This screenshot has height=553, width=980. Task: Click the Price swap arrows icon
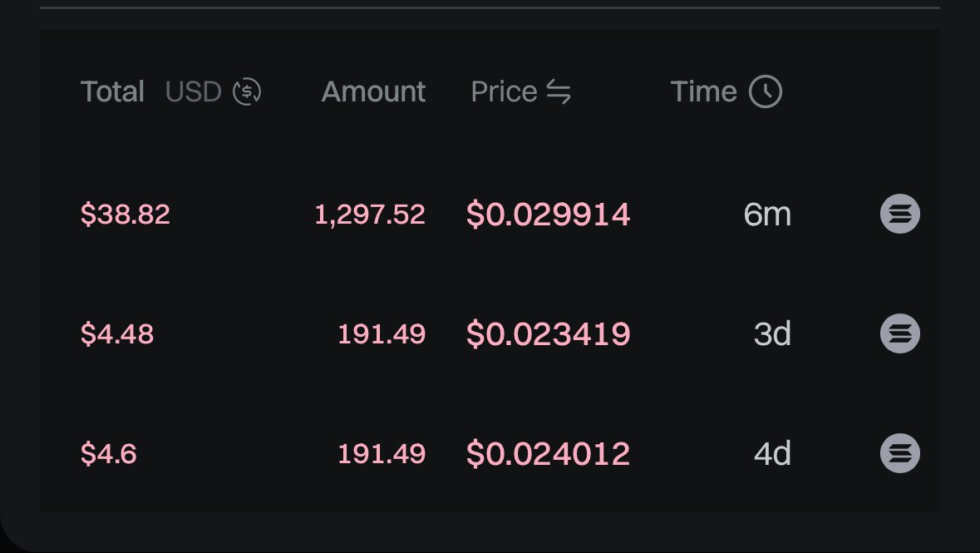[558, 92]
